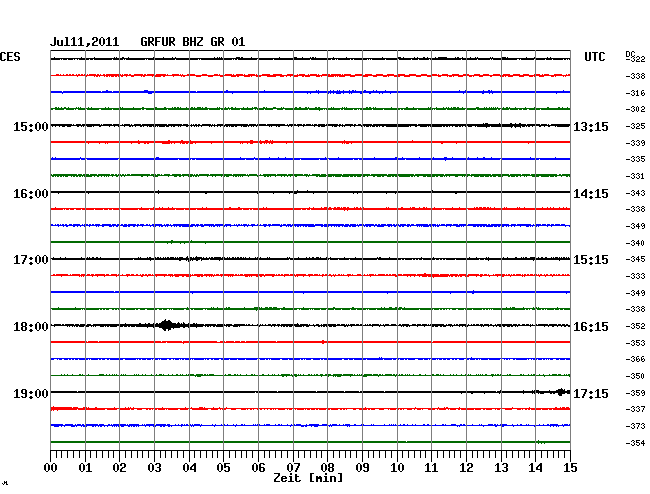
Task: Click minute 08 on the time axis
Action: click(x=327, y=468)
